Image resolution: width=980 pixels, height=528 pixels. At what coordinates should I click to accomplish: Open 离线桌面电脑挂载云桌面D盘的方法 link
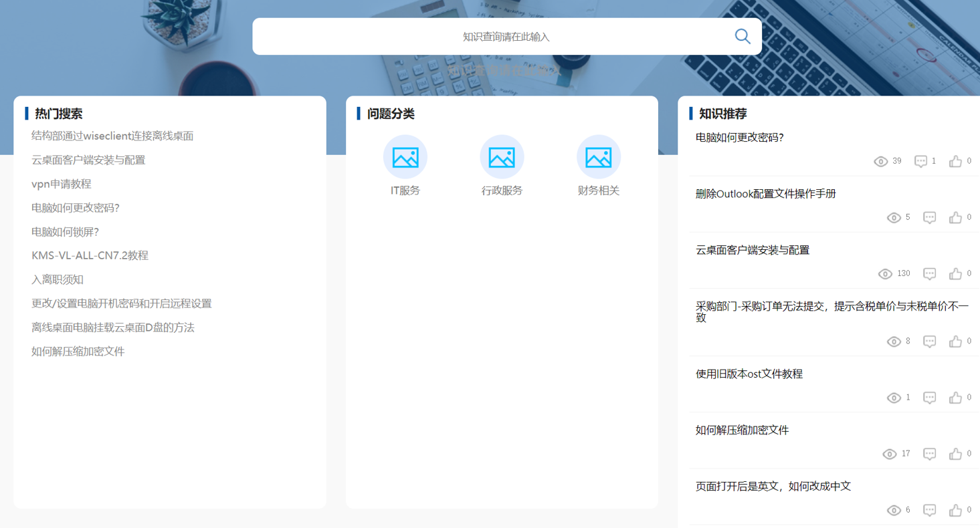tap(113, 327)
